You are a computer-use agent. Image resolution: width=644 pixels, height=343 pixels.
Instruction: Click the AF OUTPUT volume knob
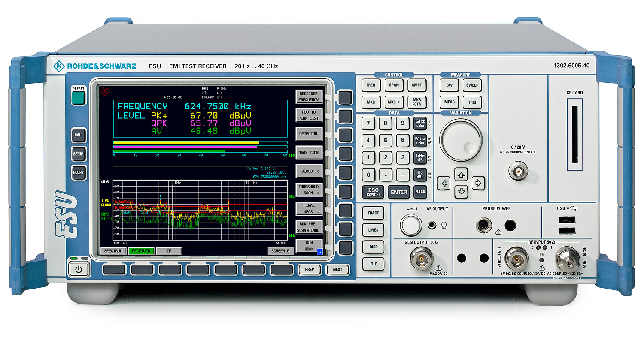[x=411, y=224]
